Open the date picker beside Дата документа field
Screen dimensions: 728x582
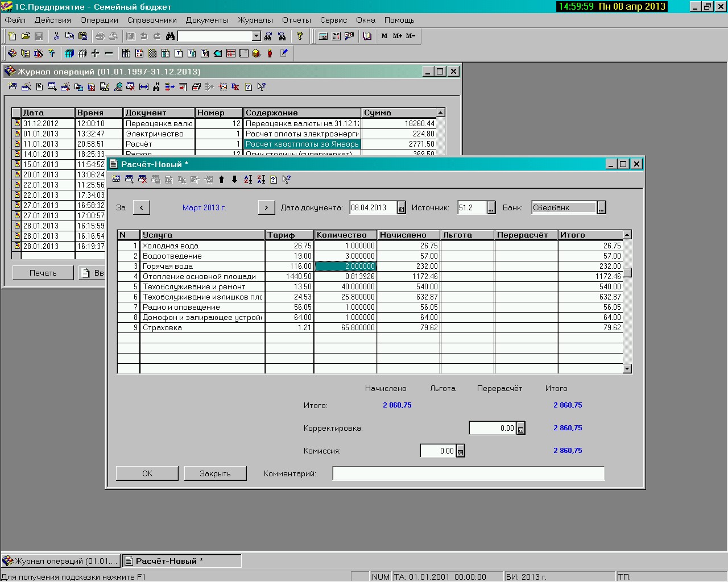[401, 208]
